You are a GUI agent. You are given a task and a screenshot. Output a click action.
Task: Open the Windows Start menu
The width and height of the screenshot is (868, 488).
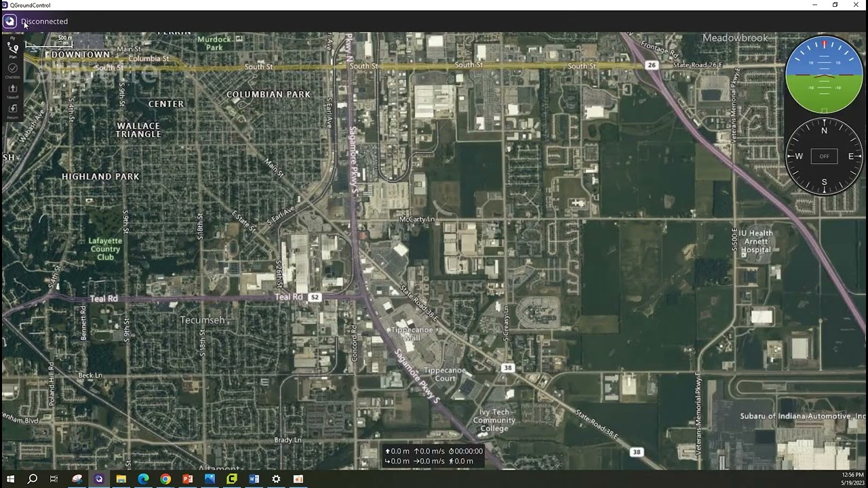coord(10,479)
